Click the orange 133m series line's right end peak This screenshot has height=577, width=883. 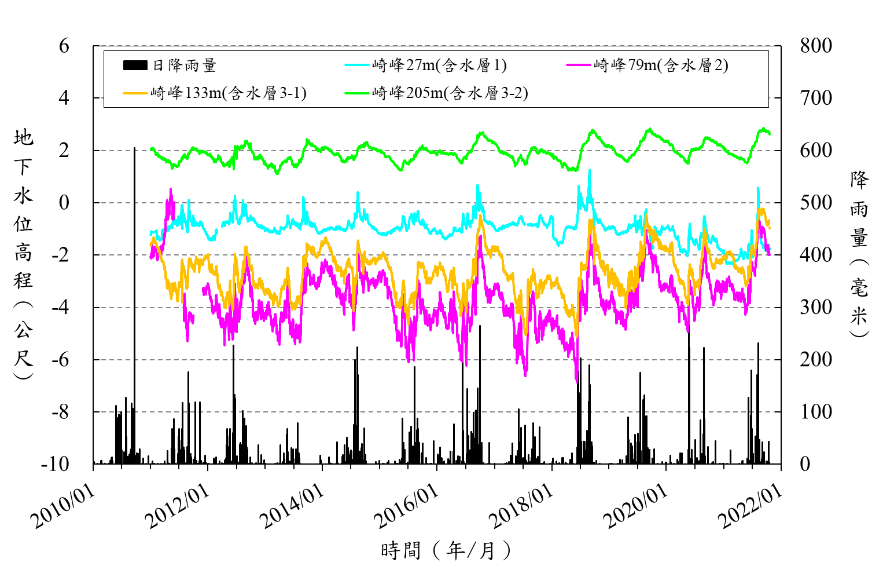(762, 211)
